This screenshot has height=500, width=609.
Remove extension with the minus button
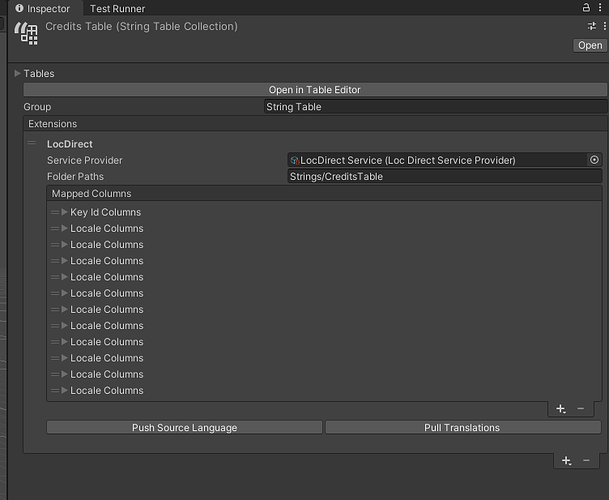(586, 461)
